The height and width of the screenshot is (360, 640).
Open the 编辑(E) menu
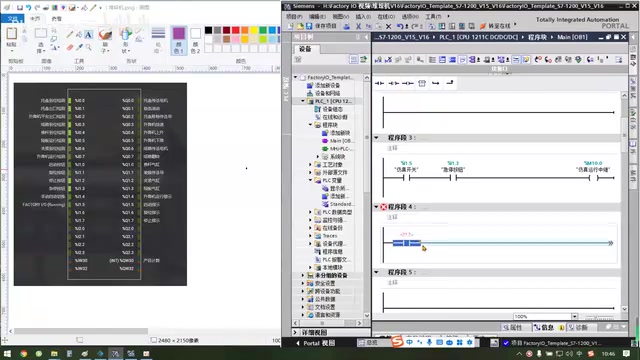tap(317, 17)
